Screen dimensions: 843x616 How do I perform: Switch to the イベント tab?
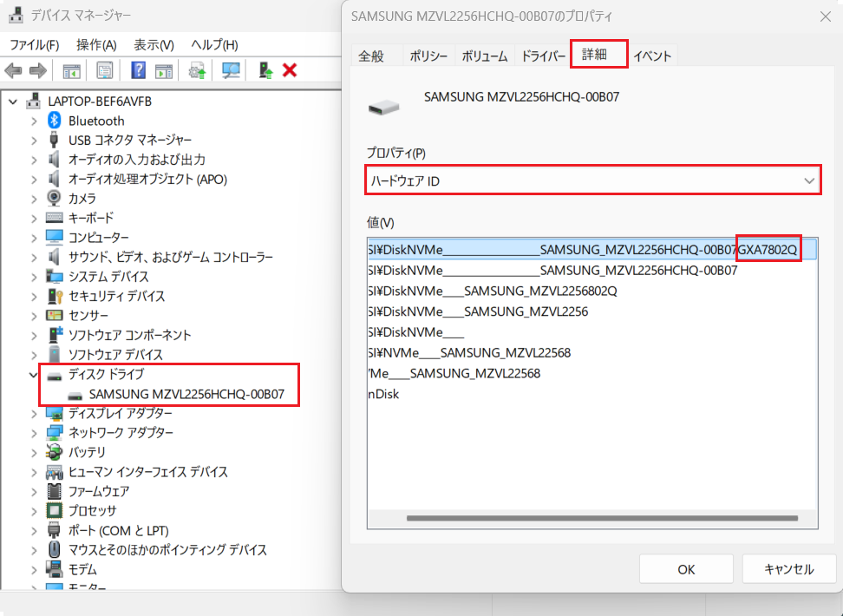point(652,56)
